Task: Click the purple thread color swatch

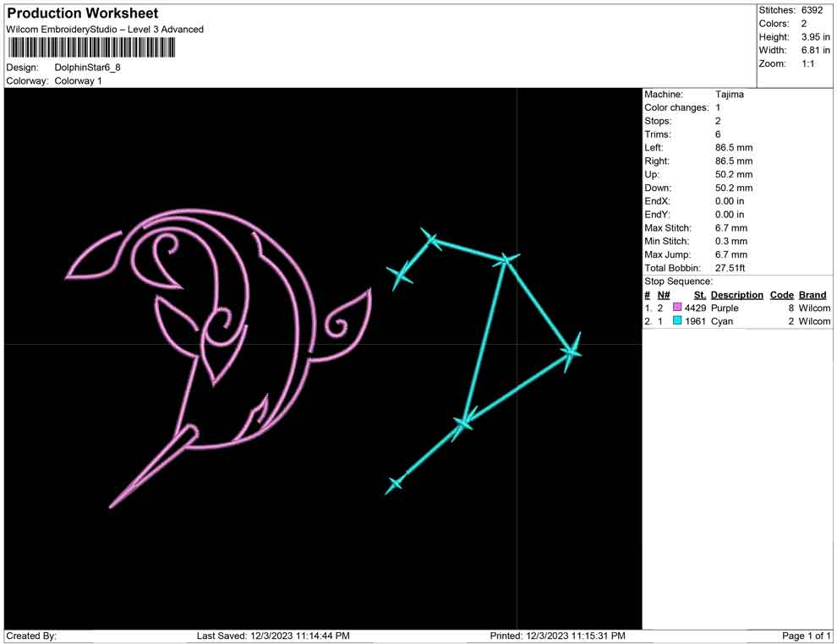Action: pos(677,308)
